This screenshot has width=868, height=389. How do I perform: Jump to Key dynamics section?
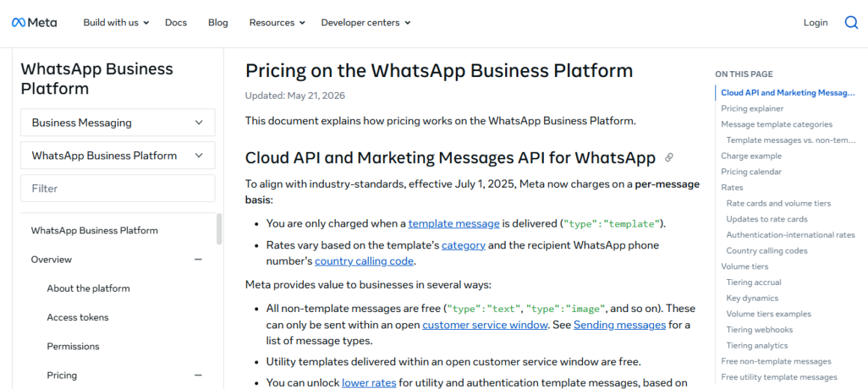752,298
